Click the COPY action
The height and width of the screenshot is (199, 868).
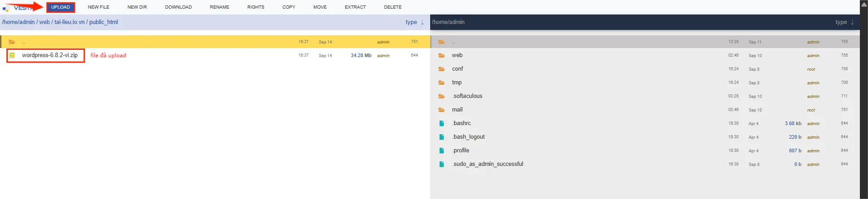click(289, 7)
